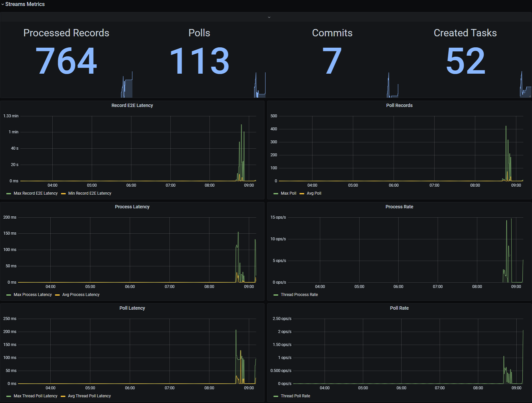Toggle the Min Record E2E Latency legend series
The height and width of the screenshot is (403, 532).
pyautogui.click(x=90, y=193)
